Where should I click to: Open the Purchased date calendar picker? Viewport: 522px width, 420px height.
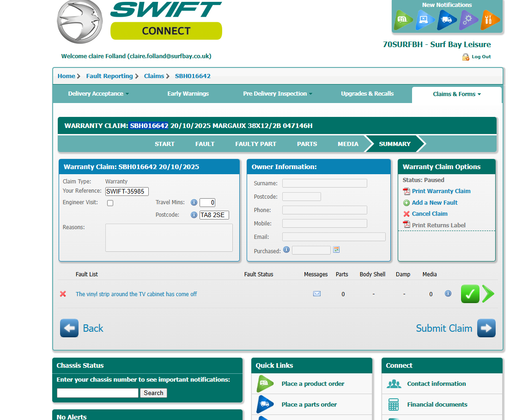(x=336, y=250)
